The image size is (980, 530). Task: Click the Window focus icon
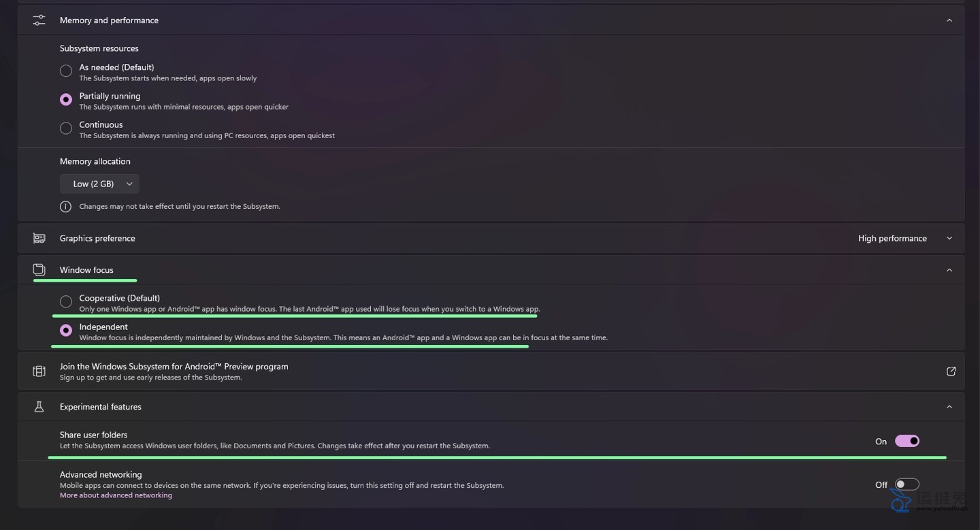[39, 270]
